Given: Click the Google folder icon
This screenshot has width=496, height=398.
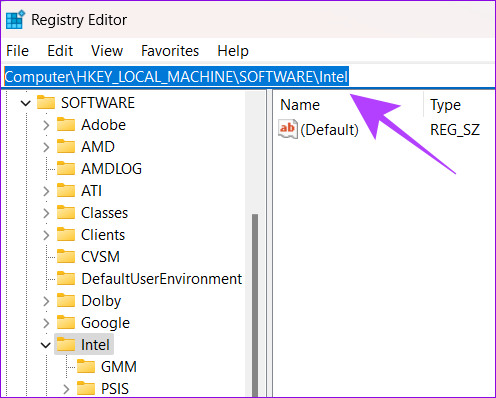Looking at the screenshot, I should tap(66, 322).
